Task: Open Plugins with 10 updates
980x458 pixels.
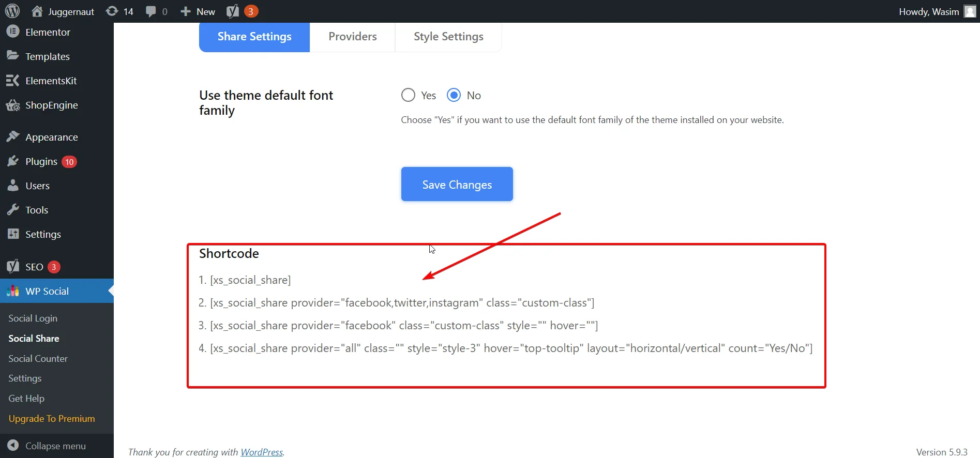Action: (41, 162)
